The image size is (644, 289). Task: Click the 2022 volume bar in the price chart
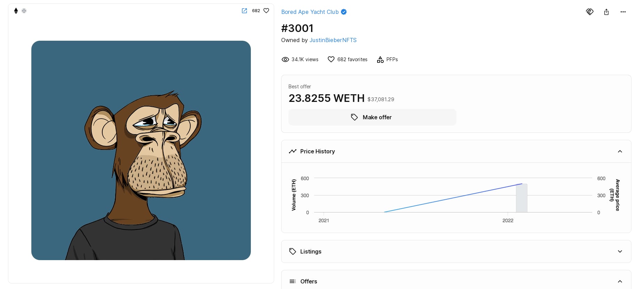tap(522, 198)
